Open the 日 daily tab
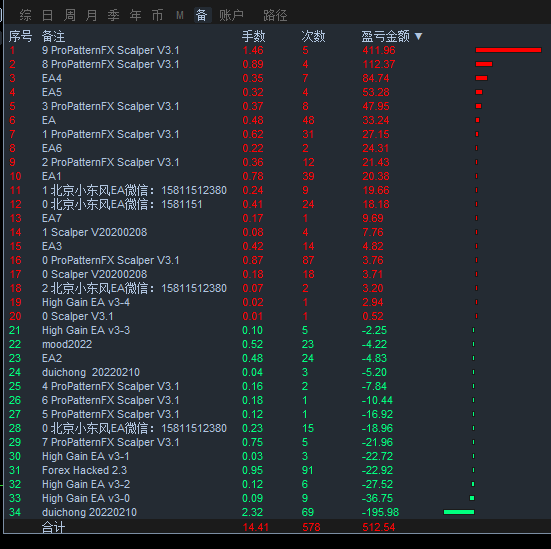The height and width of the screenshot is (549, 551). 47,15
